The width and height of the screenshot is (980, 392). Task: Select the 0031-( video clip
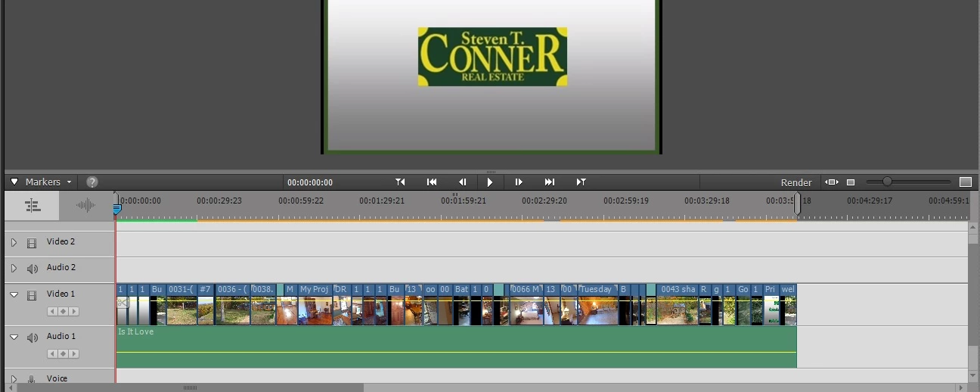(181, 305)
